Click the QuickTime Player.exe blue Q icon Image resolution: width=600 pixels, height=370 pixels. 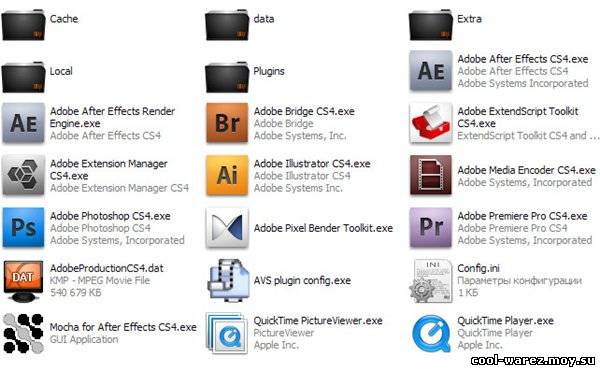tap(431, 333)
